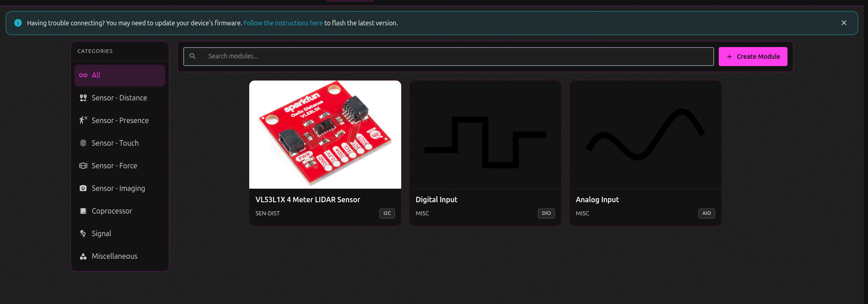The image size is (868, 304).
Task: Open the 'Follow the instructions here' link
Action: pyautogui.click(x=283, y=23)
